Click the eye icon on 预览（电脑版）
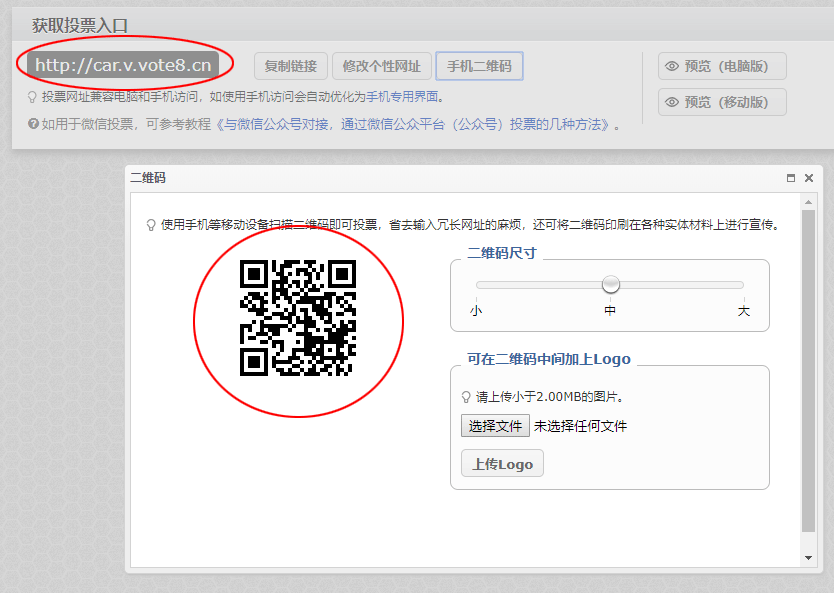Image resolution: width=834 pixels, height=593 pixels. click(x=672, y=67)
